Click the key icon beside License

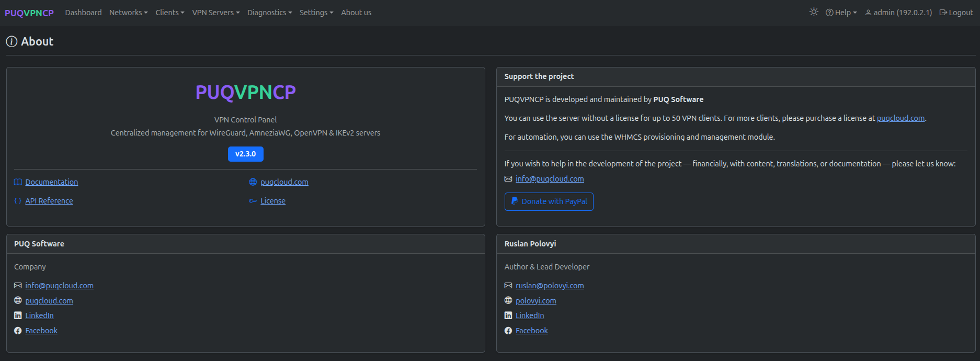253,201
